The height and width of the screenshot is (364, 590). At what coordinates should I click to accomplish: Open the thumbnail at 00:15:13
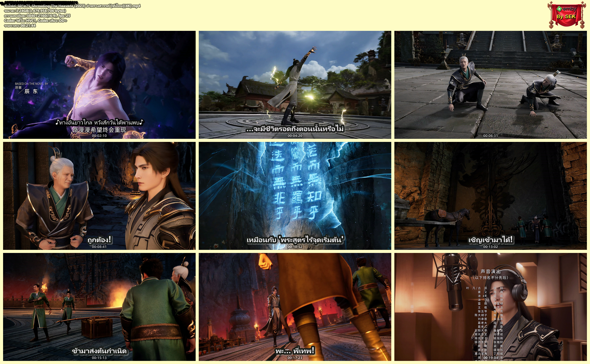click(99, 307)
